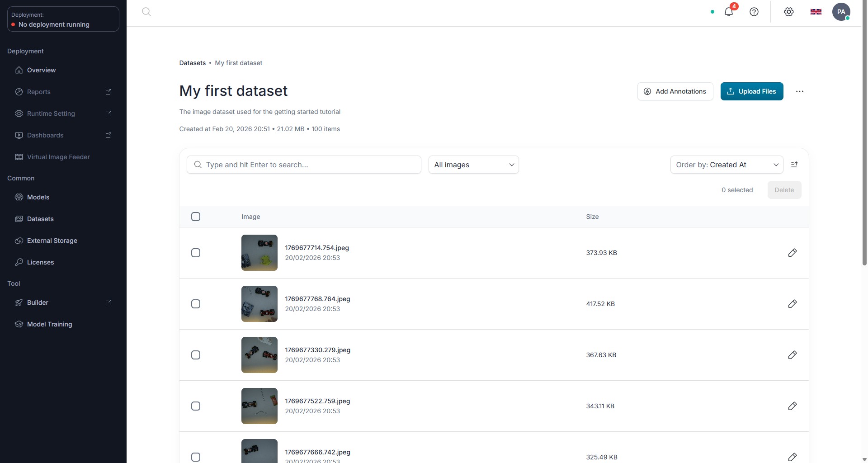Open the All images filter dropdown
This screenshot has height=463, width=868.
[473, 165]
